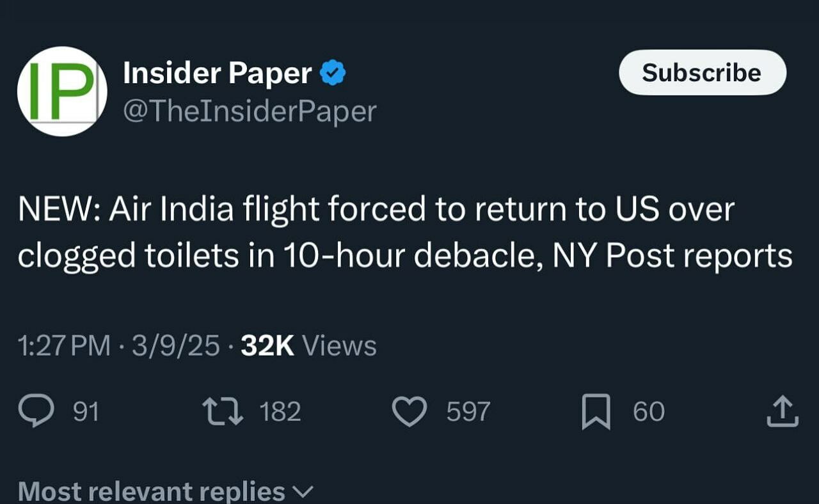Select the Air India tweet text

click(x=405, y=233)
